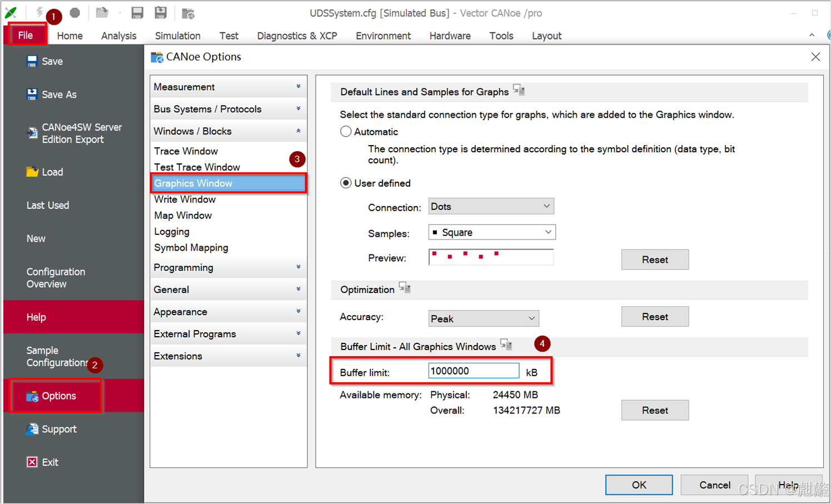Image resolution: width=831 pixels, height=504 pixels.
Task: Select New in the File menu
Action: click(36, 239)
